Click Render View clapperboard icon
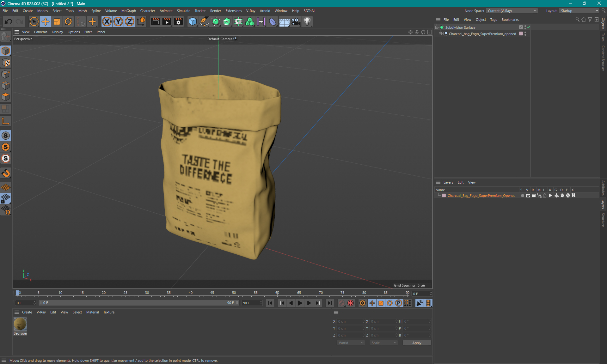The height and width of the screenshot is (364, 607). pos(155,21)
